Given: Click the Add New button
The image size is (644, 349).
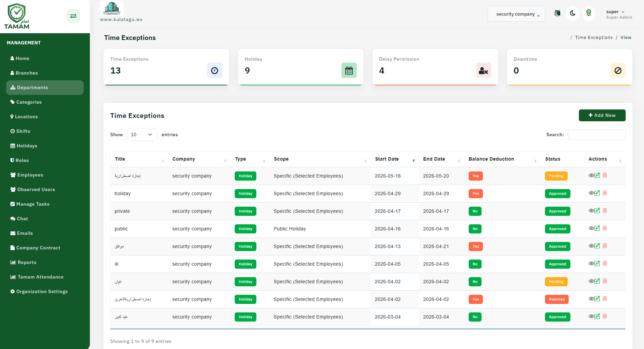Looking at the screenshot, I should [602, 115].
